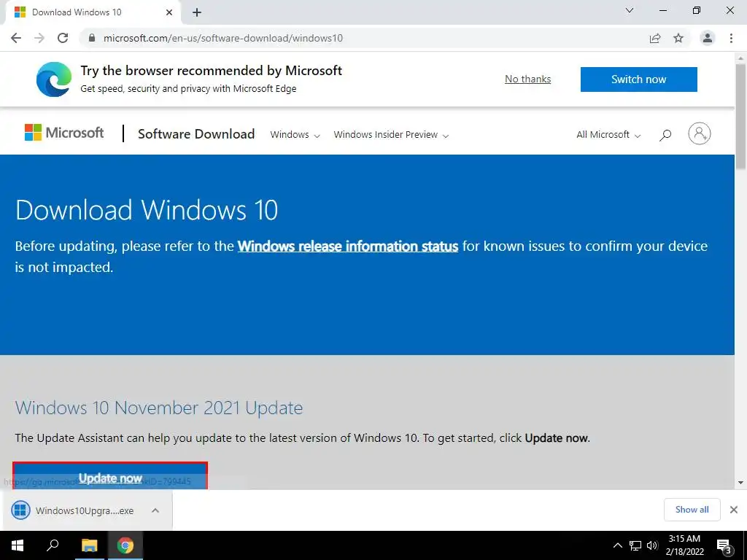Click the padlock site info icon
The height and width of the screenshot is (560, 747).
pyautogui.click(x=93, y=38)
